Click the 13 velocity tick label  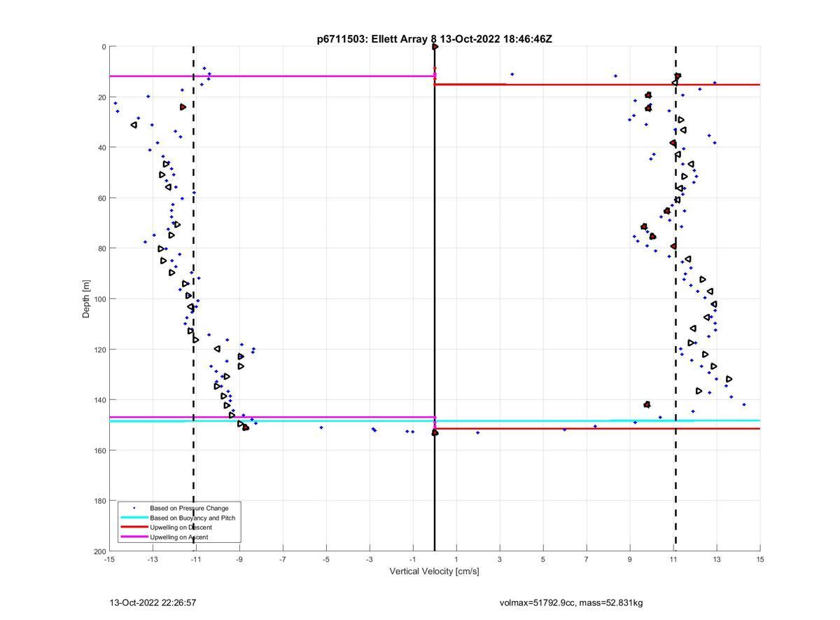click(x=717, y=560)
